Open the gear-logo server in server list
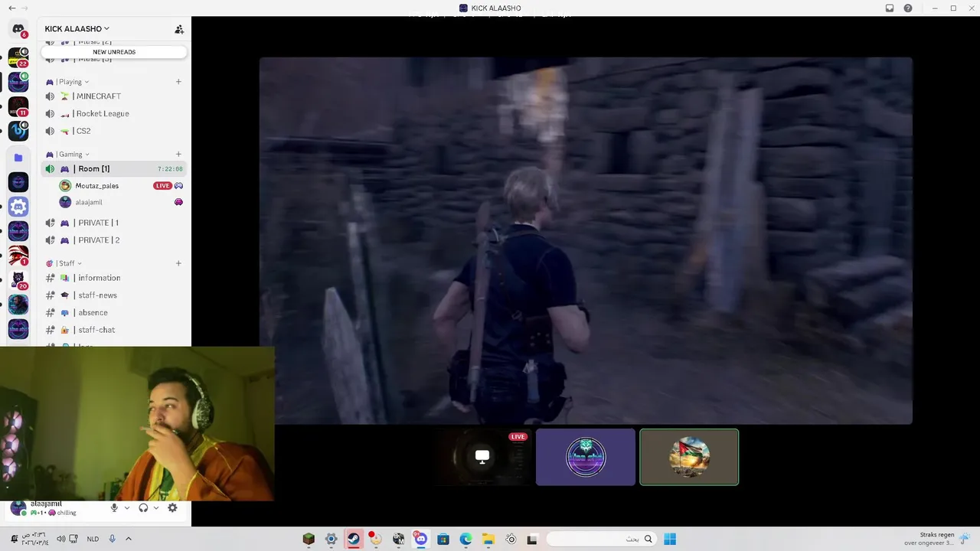 18,206
